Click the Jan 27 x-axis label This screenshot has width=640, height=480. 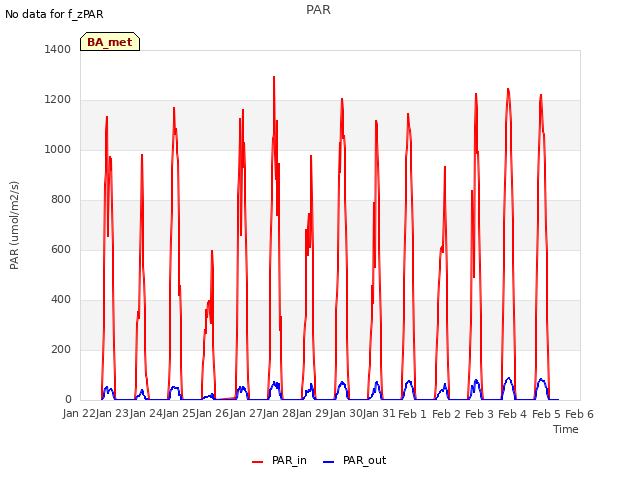[246, 414]
